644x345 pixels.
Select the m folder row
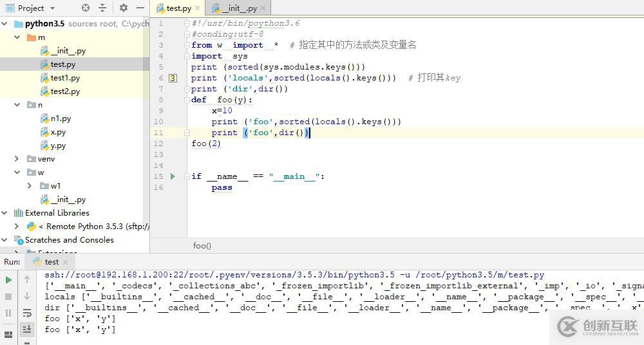tap(36, 37)
